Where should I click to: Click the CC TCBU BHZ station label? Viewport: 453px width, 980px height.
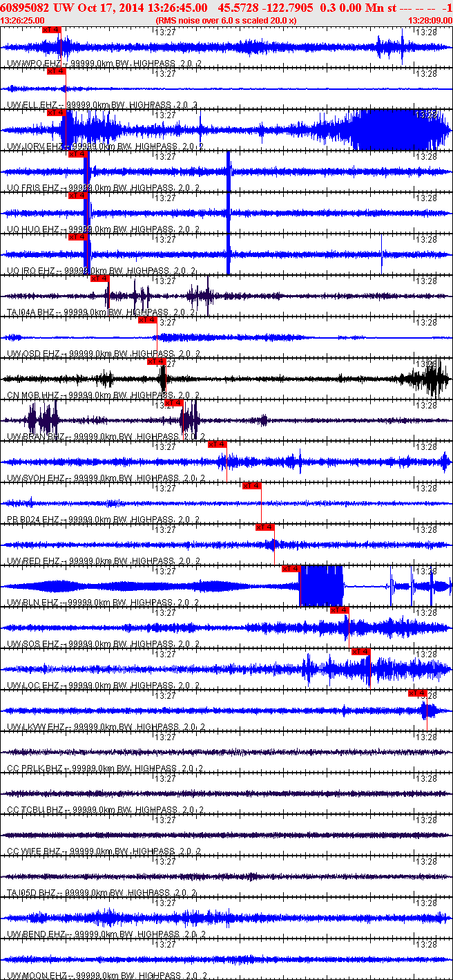[x=36, y=810]
